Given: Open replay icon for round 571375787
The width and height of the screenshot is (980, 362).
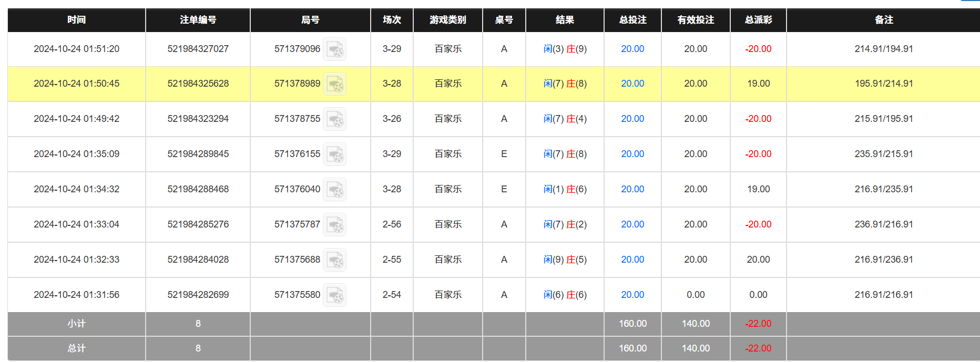Looking at the screenshot, I should coord(334,225).
